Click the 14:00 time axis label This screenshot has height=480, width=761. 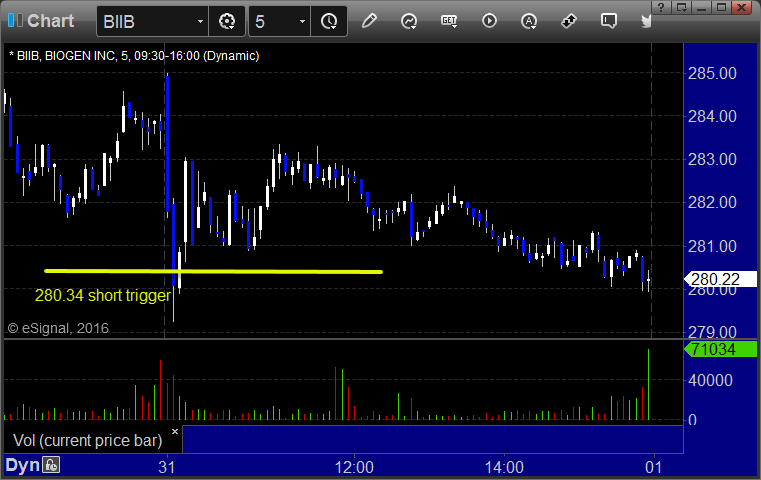tap(504, 467)
